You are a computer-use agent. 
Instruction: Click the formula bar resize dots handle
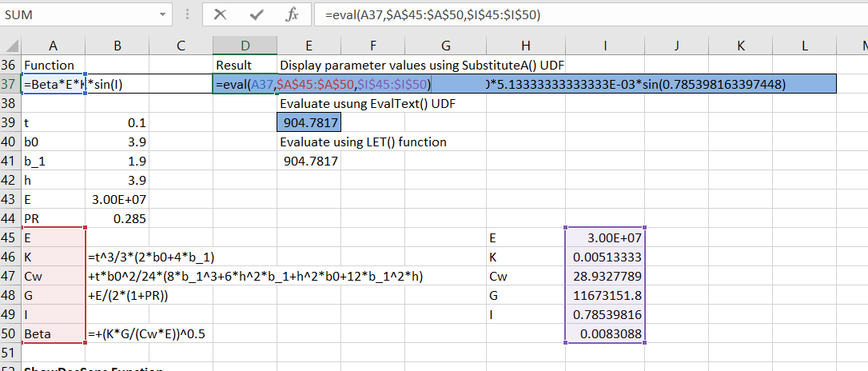187,14
